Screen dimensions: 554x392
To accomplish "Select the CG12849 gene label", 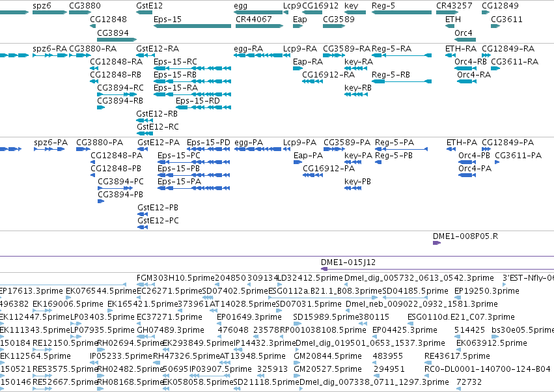I will click(501, 6).
